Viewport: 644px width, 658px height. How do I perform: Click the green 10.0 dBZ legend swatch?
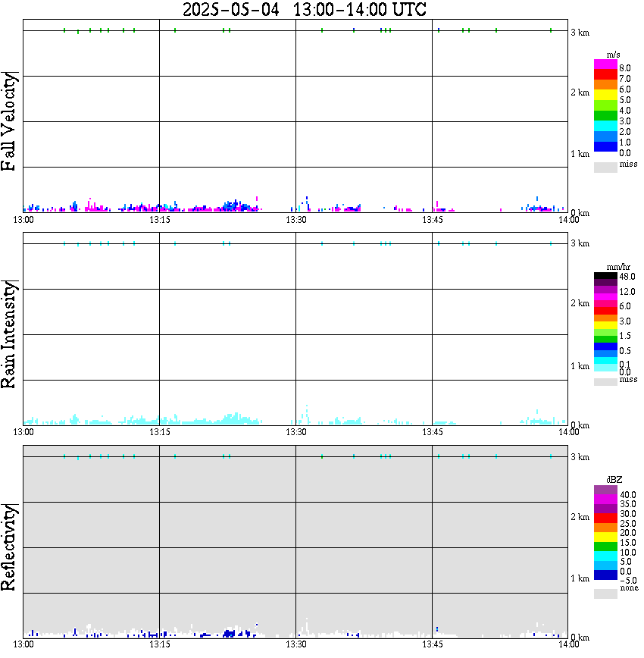click(605, 547)
